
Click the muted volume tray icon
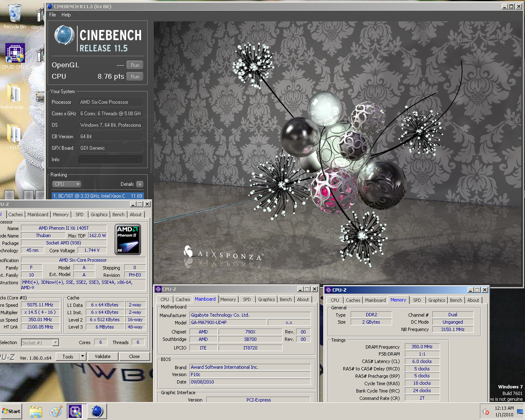tap(486, 411)
